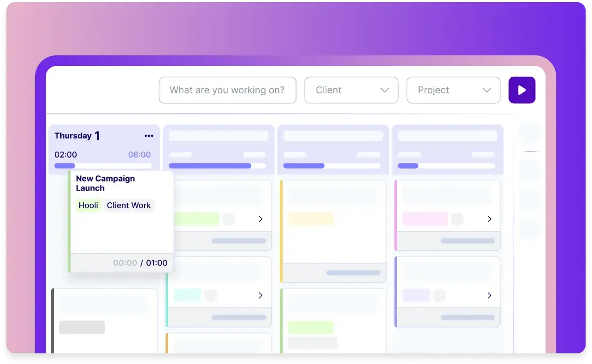Screen dimensions: 592x364
Task: Click the 00:00 / 01:00 time tracker
Action: [x=140, y=263]
